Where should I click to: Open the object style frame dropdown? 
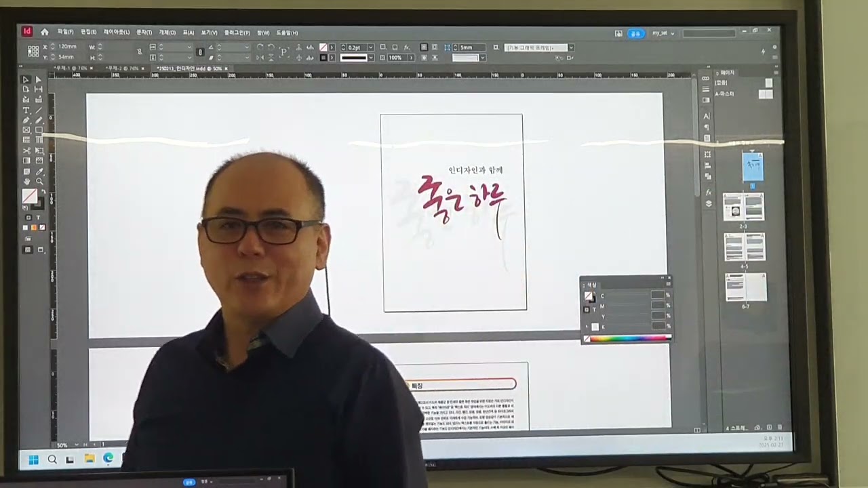click(571, 47)
